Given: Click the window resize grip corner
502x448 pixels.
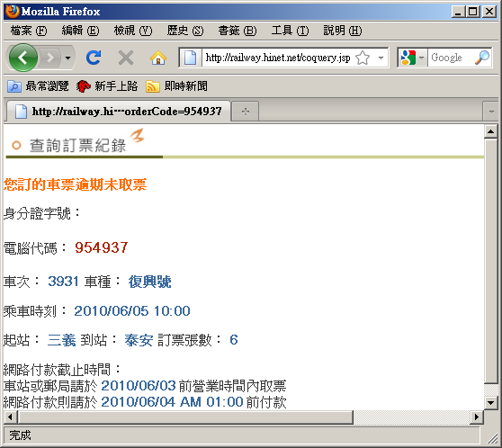Looking at the screenshot, I should [x=492, y=439].
